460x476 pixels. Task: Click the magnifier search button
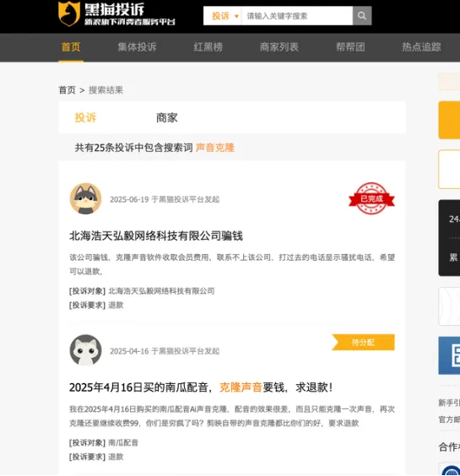[362, 15]
